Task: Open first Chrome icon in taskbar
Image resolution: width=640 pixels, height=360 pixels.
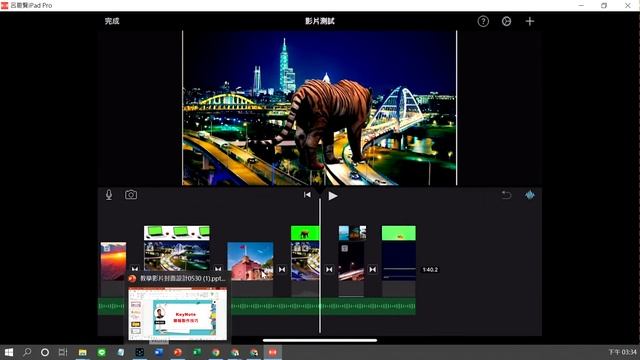Action: [216, 352]
